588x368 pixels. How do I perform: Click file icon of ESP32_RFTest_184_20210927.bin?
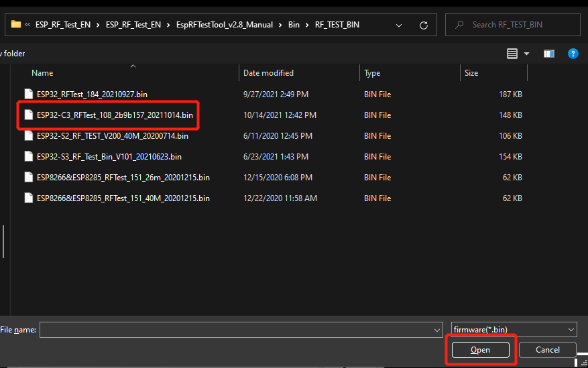click(x=29, y=94)
